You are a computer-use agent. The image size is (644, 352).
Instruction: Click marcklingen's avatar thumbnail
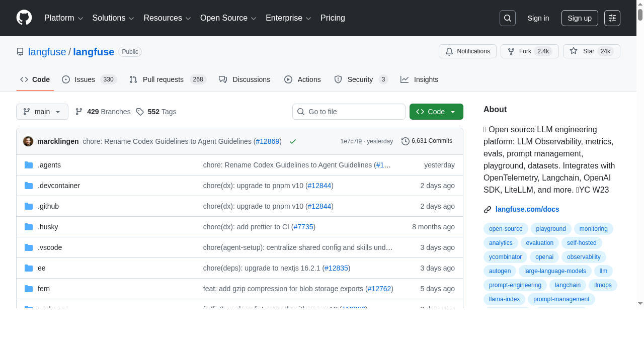pos(28,141)
